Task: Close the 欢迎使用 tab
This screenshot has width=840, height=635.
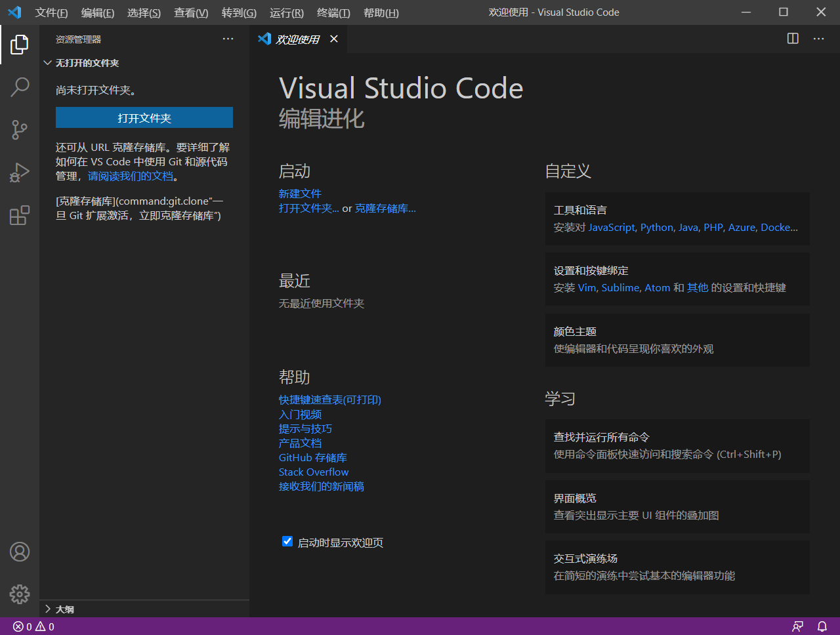Action: point(334,39)
